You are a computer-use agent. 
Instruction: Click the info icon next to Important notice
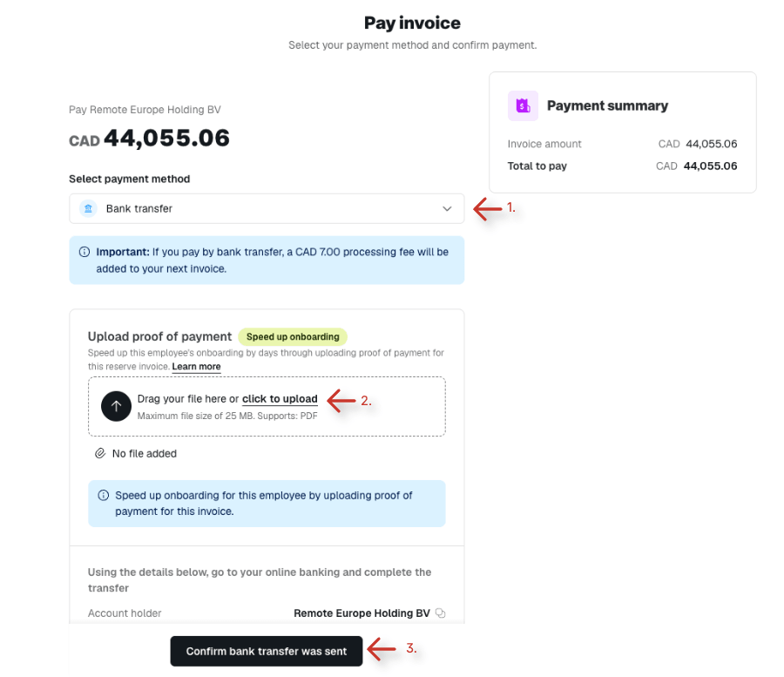click(x=84, y=252)
